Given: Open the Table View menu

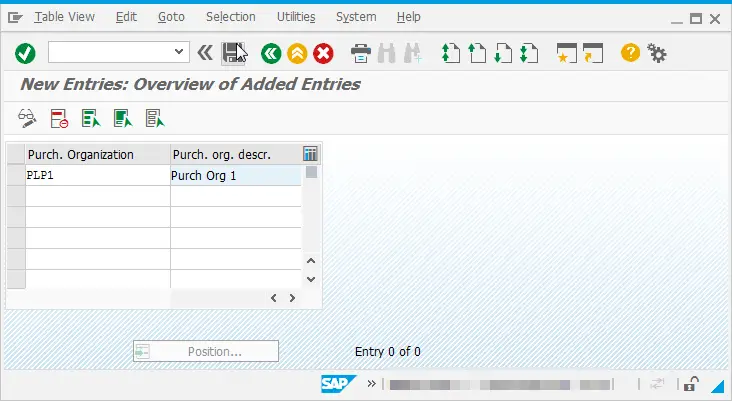Looking at the screenshot, I should 64,17.
